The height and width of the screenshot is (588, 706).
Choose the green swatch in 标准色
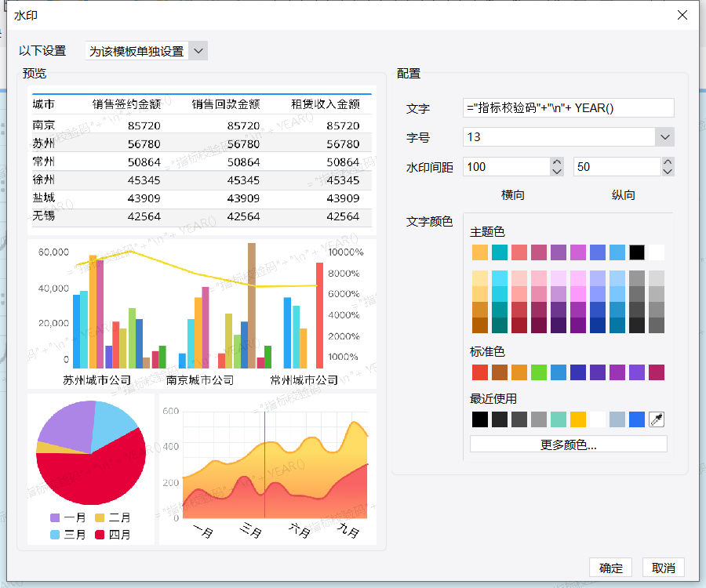pos(539,372)
